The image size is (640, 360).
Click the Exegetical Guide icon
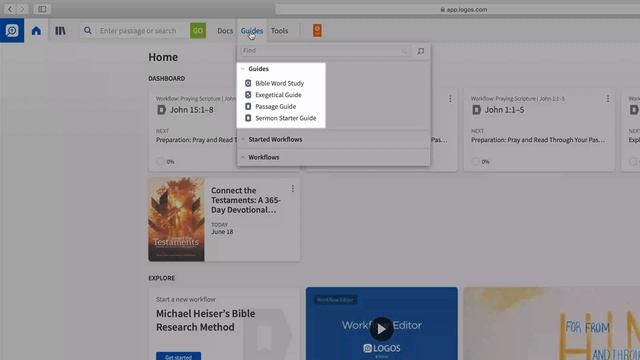(x=248, y=95)
